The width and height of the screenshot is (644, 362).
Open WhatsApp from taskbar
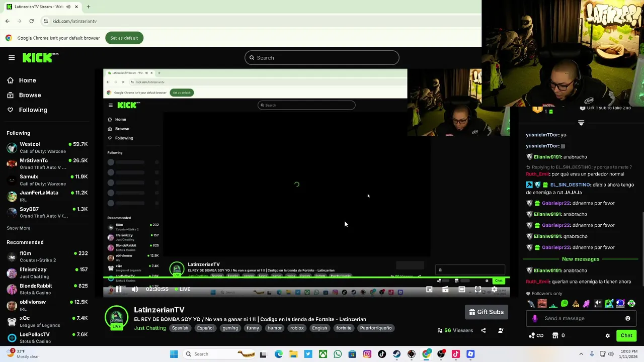(338, 354)
